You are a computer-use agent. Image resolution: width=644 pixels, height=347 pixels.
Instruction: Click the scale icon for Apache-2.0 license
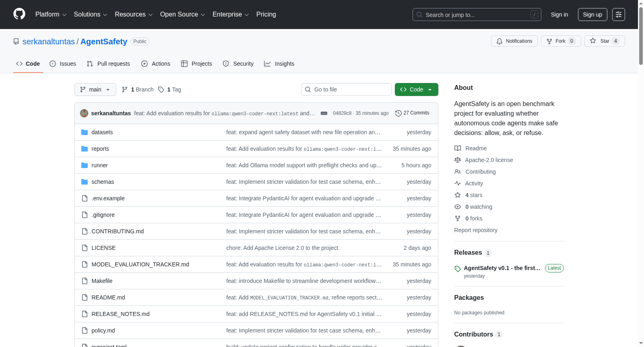tap(458, 160)
